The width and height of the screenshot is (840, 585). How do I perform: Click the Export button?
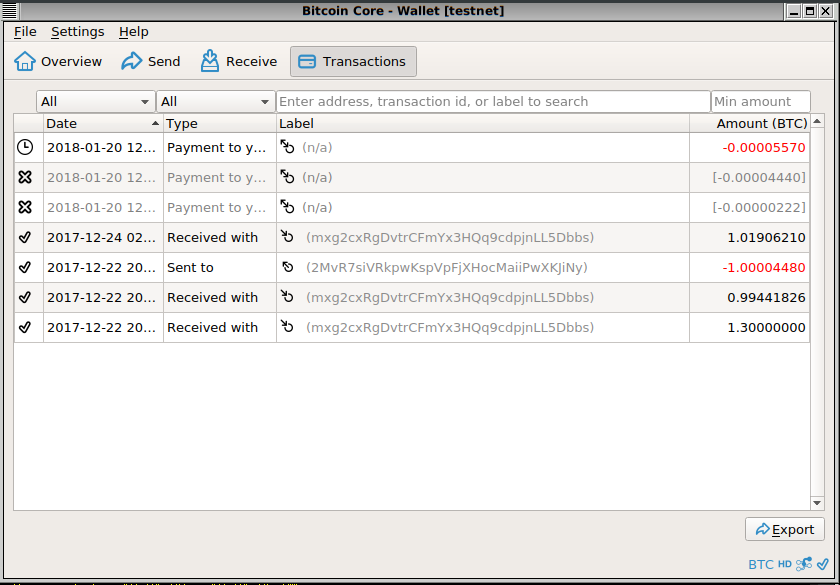784,529
